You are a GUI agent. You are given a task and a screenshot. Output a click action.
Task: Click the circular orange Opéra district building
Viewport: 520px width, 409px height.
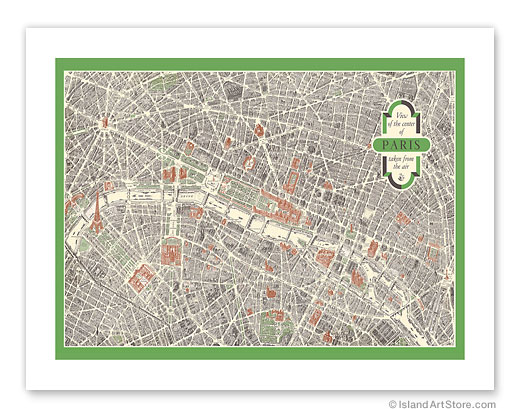[249, 163]
